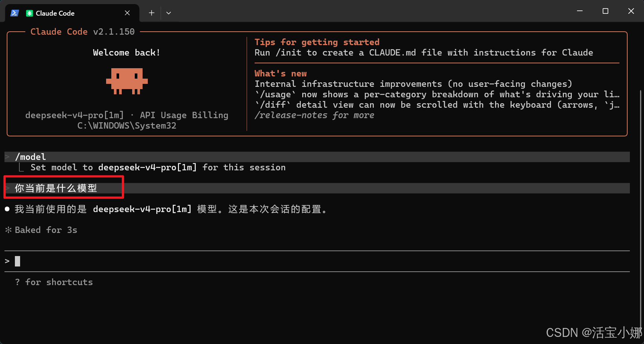Click the orange Claude mascot pixel art
This screenshot has height=344, width=644.
127,81
